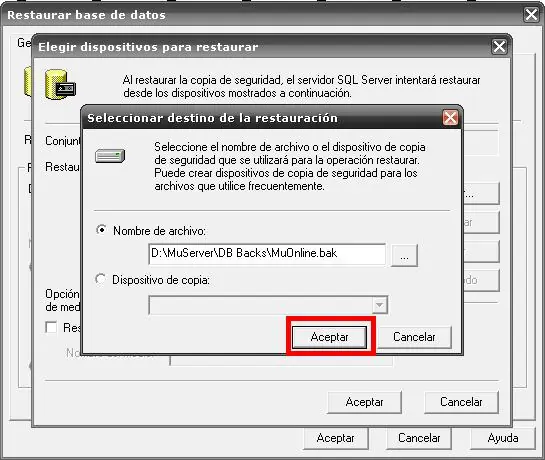This screenshot has width=545, height=460.
Task: Select the Nombre de archivo radio button
Action: pos(101,230)
